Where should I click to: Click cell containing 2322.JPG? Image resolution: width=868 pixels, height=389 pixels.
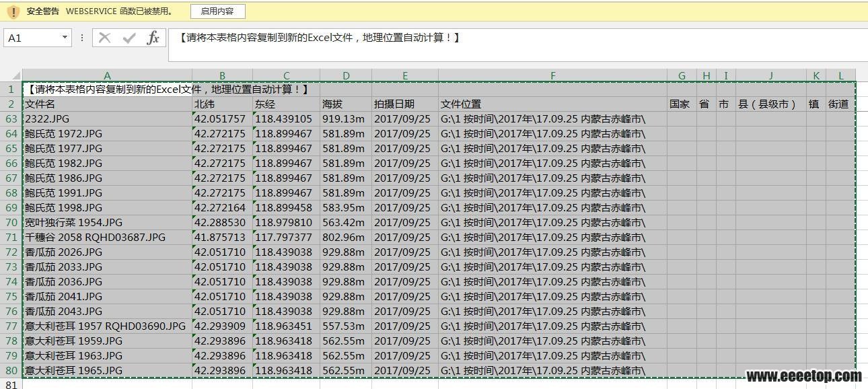(107, 119)
